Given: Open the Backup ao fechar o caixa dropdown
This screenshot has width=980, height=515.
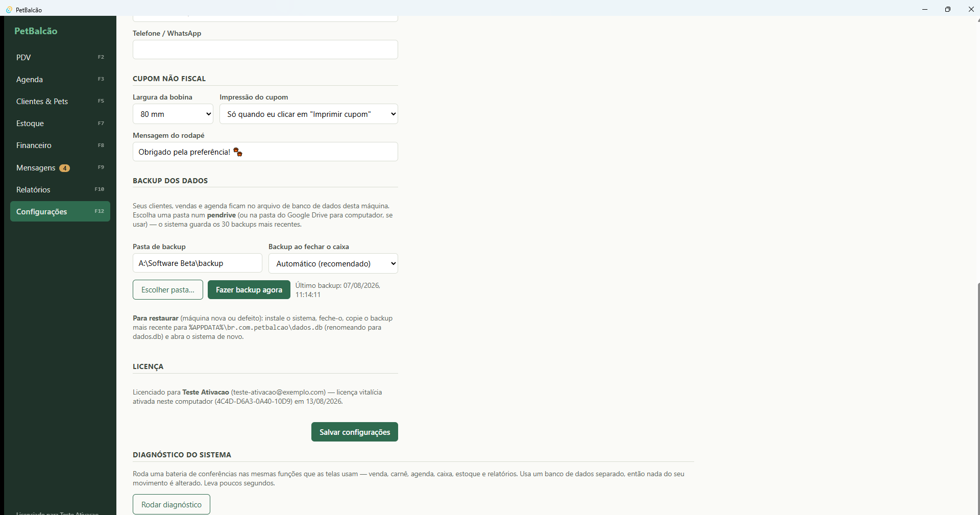Looking at the screenshot, I should point(333,263).
